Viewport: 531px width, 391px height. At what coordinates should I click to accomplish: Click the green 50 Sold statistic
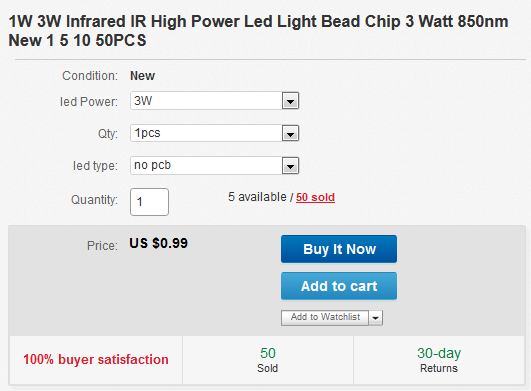[268, 360]
